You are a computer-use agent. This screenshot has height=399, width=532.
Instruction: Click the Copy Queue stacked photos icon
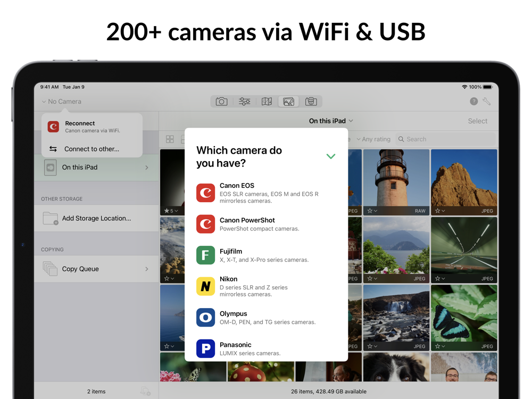coord(50,269)
